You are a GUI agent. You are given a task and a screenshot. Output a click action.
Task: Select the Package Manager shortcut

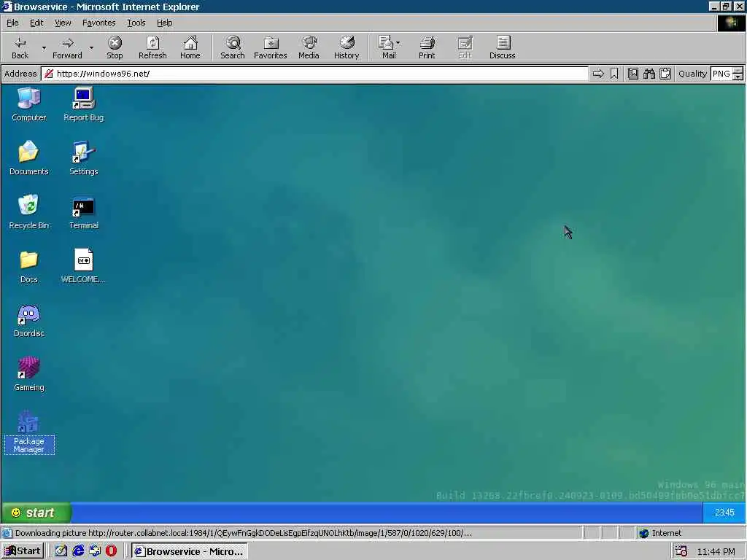point(28,432)
